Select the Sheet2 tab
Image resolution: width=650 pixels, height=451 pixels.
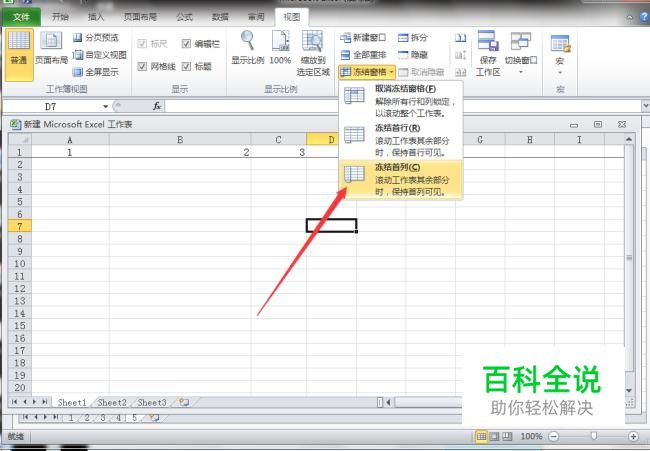pyautogui.click(x=112, y=402)
